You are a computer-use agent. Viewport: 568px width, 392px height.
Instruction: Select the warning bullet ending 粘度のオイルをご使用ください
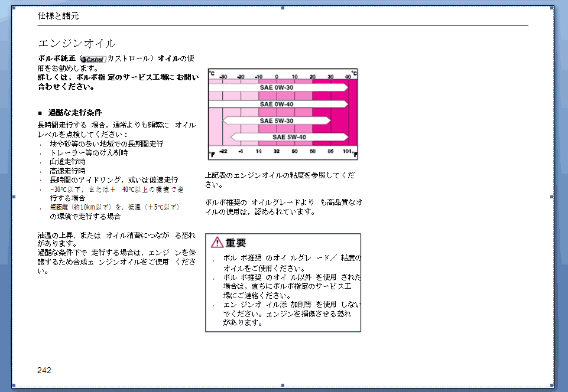pos(292,263)
